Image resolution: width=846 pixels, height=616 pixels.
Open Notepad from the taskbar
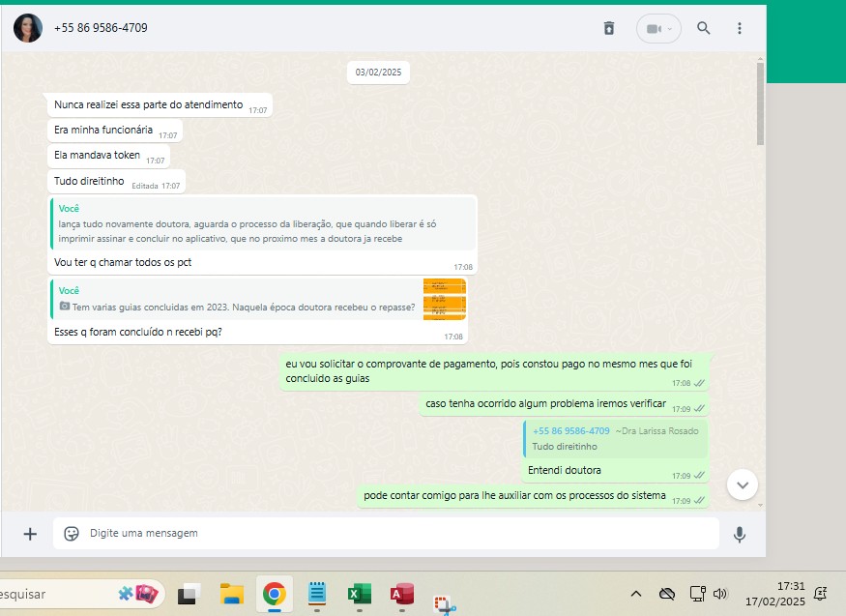317,594
